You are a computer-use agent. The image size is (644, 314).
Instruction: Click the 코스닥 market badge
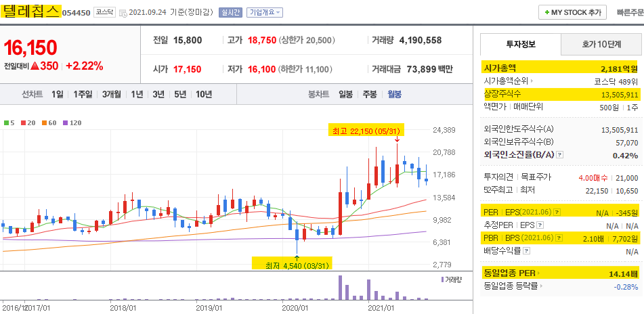(105, 12)
